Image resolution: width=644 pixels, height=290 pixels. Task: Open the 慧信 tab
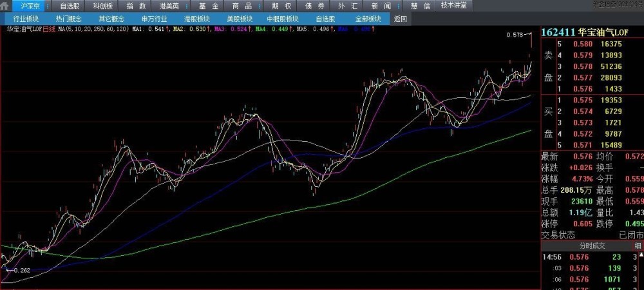tap(421, 6)
